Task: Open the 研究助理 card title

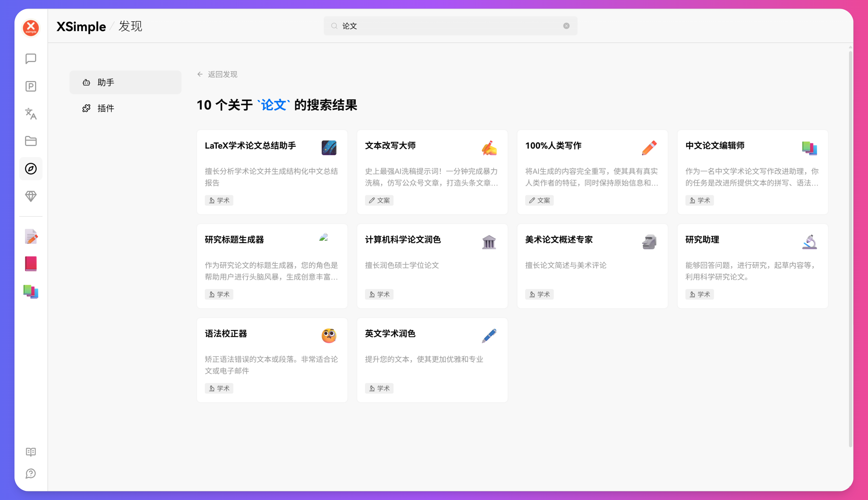Action: (x=702, y=240)
